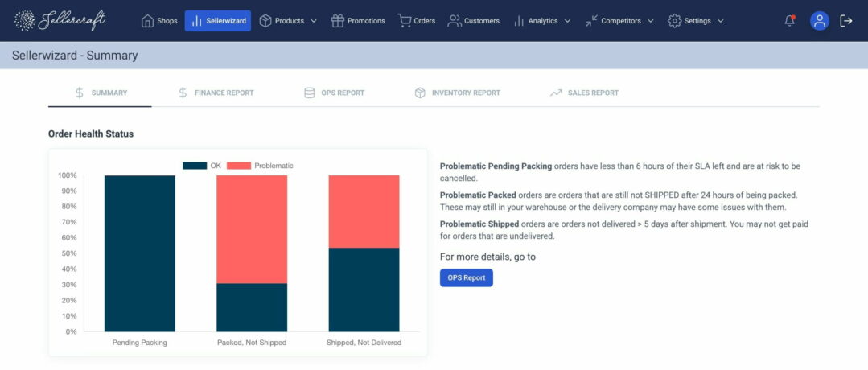Click the Problematic Pending Packing bold text
Viewport: 868px width, 370px height.
coord(496,166)
